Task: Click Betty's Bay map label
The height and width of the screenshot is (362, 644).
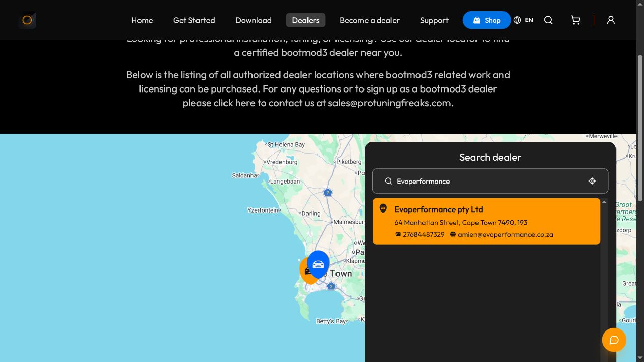Action: (331, 321)
